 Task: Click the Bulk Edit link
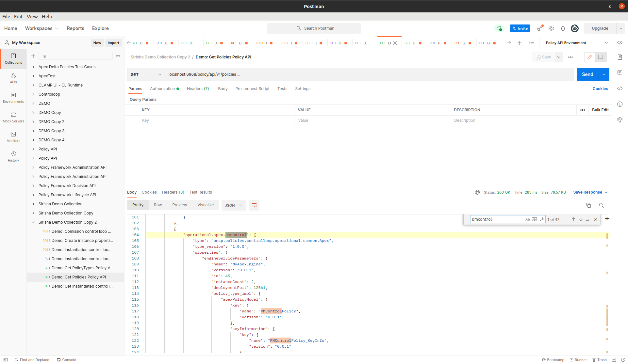[600, 110]
